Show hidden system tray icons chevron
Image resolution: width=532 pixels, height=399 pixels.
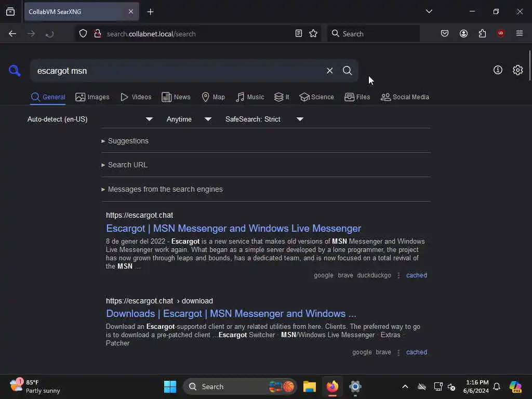point(405,387)
